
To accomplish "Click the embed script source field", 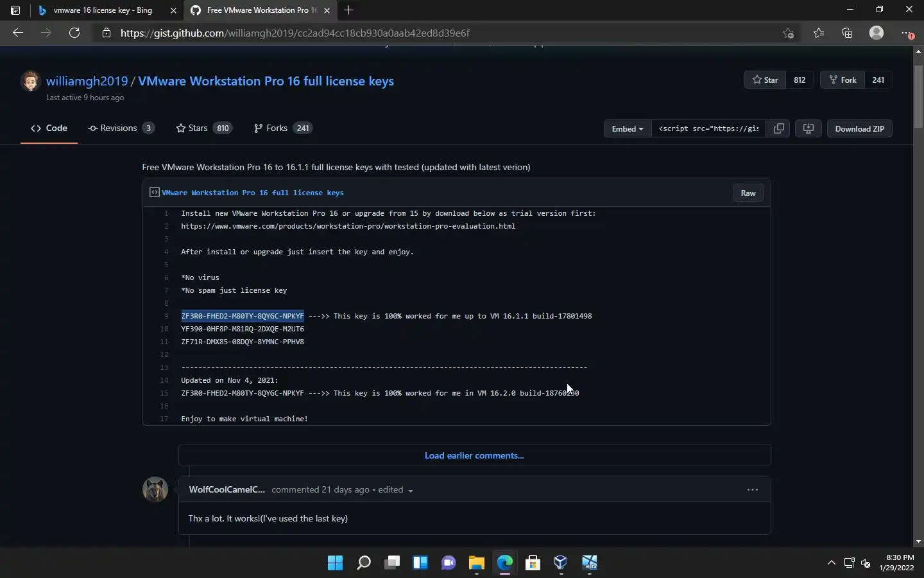I will (708, 128).
